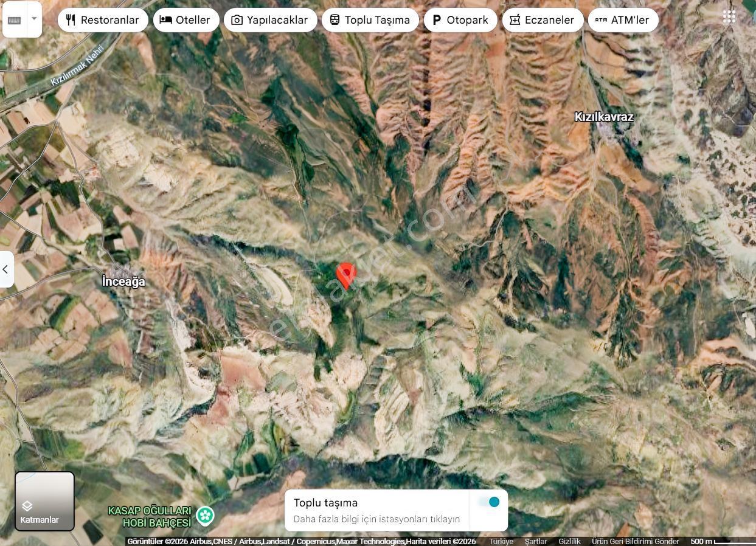Image resolution: width=756 pixels, height=546 pixels.
Task: Expand the input tools dropdown arrow
Action: tap(35, 19)
